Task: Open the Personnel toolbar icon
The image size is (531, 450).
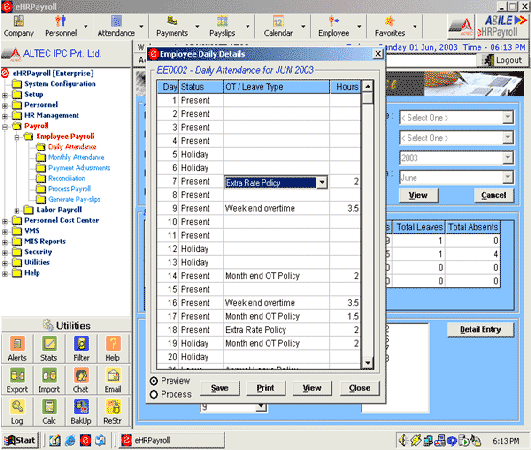Action: 61,26
